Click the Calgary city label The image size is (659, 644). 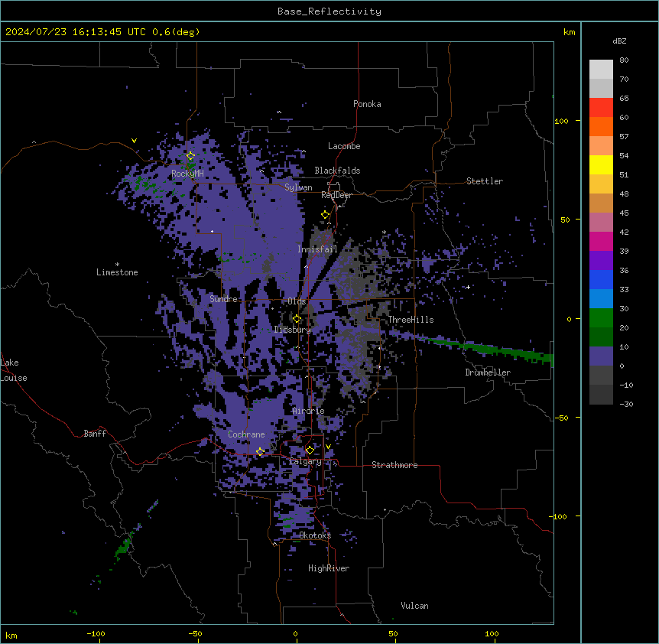(306, 461)
